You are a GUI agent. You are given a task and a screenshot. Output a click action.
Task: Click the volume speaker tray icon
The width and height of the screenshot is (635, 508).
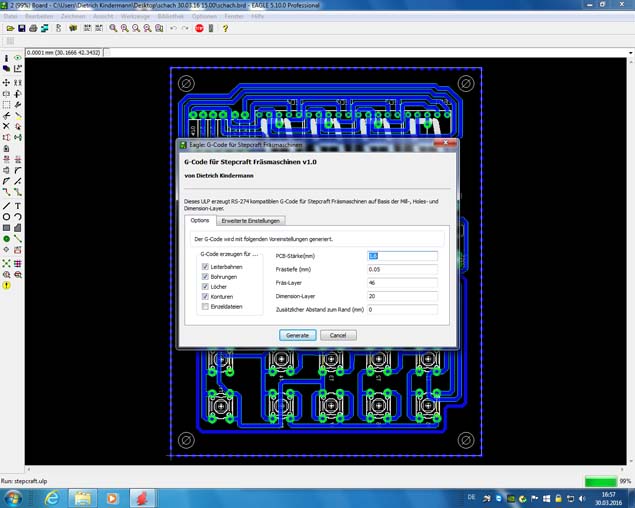[x=582, y=498]
